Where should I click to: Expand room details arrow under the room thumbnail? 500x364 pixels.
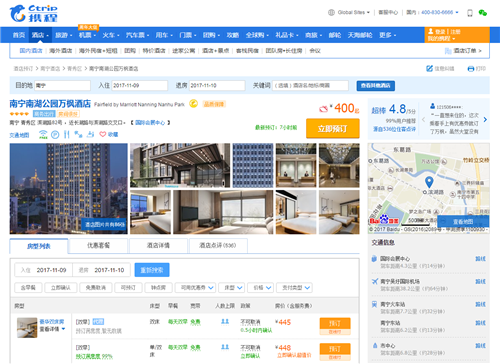point(63,329)
